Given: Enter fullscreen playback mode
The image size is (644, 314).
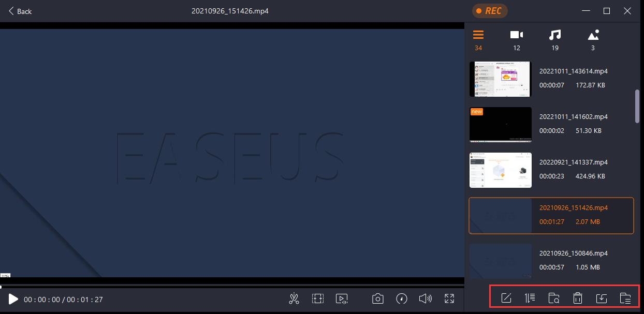Looking at the screenshot, I should click(449, 298).
